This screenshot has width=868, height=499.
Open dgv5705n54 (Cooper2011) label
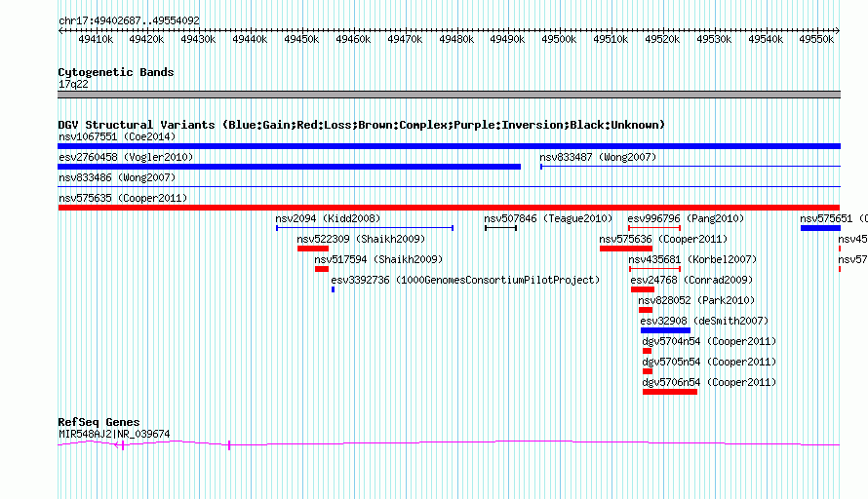709,362
